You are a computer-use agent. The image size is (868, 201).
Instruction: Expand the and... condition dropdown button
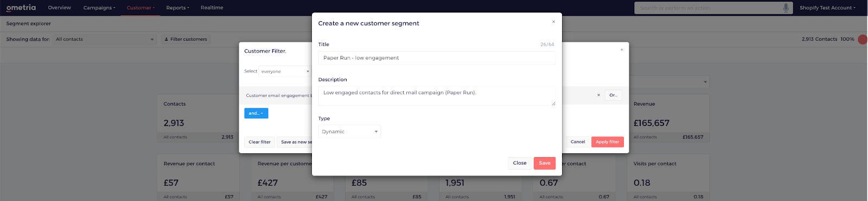(256, 113)
